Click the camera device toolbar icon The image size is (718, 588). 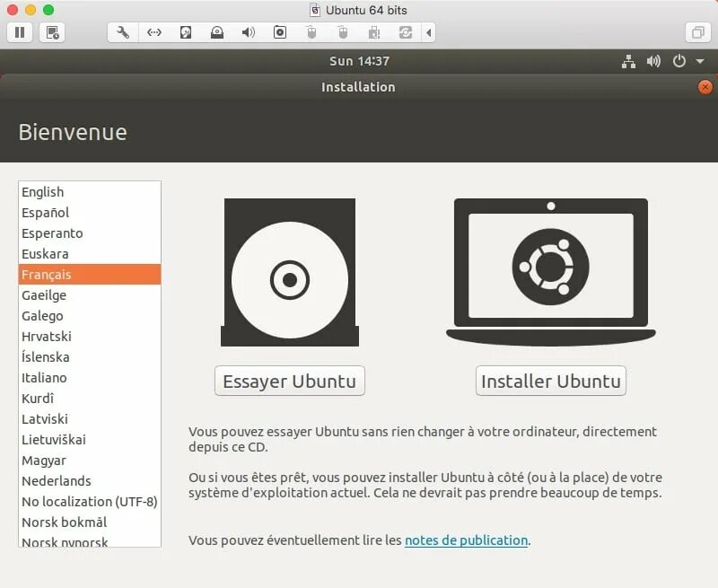[280, 32]
